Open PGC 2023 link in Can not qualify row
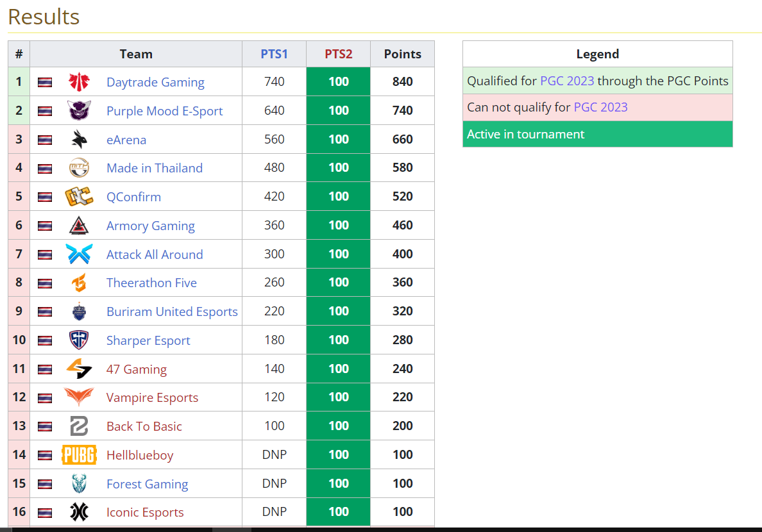Viewport: 762px width, 532px height. click(600, 107)
